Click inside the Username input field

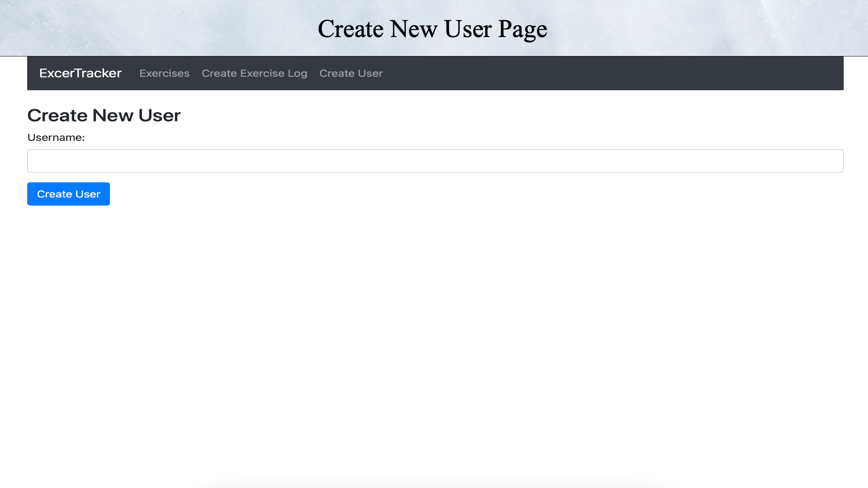click(x=434, y=160)
